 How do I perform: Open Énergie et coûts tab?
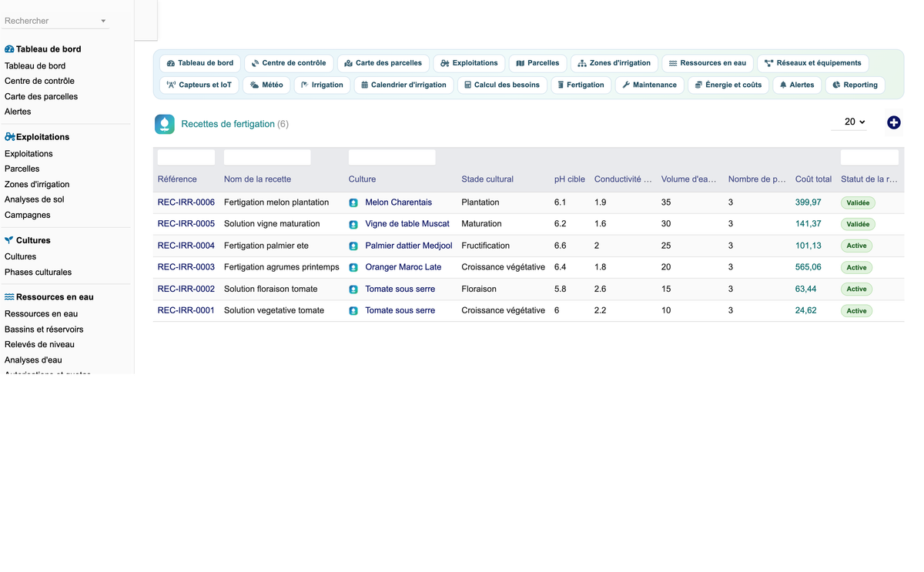[x=728, y=85]
